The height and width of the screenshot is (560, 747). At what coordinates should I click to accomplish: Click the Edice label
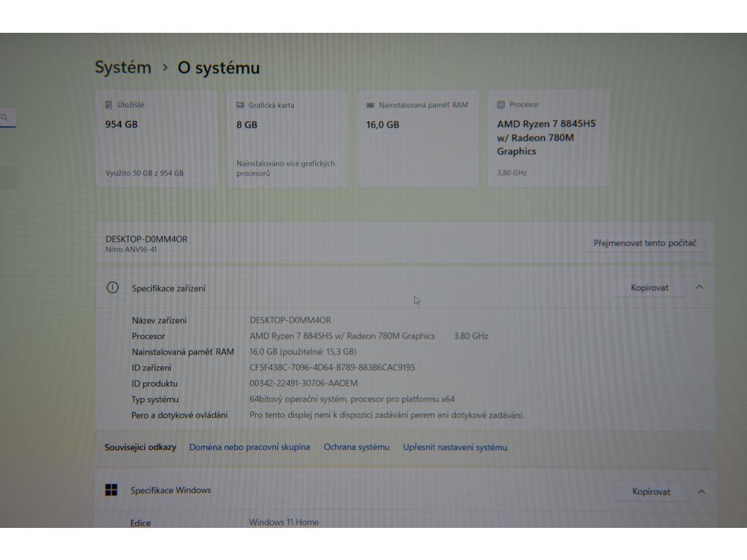point(140,523)
